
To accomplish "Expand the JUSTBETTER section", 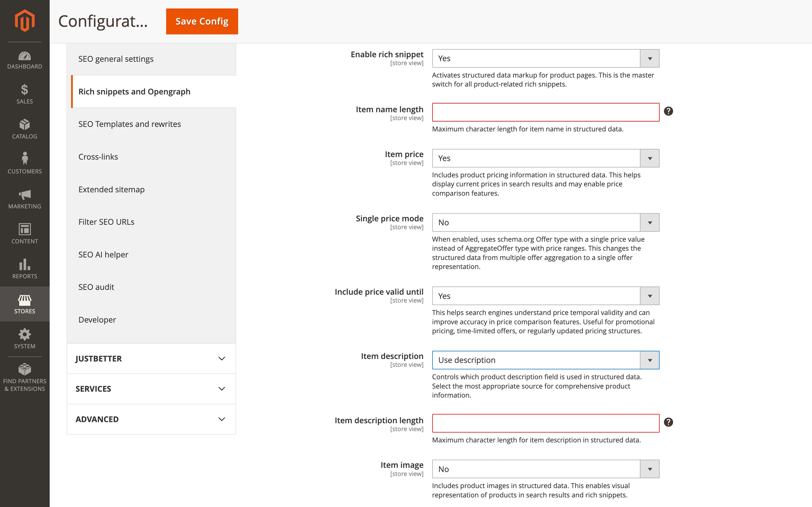I will 151,358.
